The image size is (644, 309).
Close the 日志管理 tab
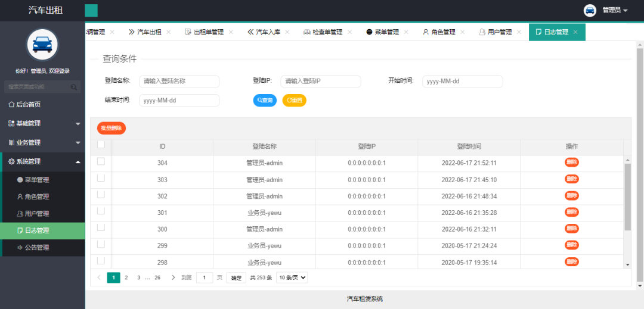coord(575,32)
